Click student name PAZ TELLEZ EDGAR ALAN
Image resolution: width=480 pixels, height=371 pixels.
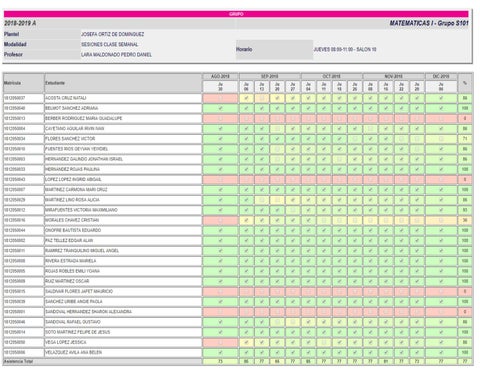pos(69,241)
